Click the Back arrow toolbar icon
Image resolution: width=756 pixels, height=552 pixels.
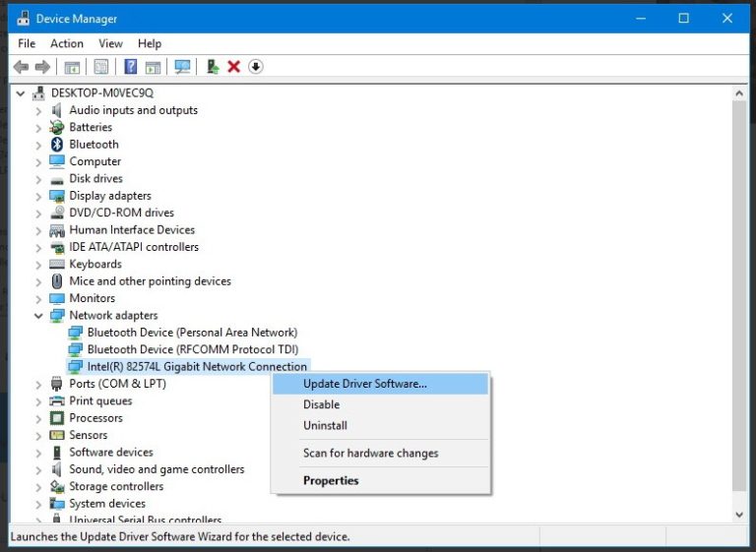point(21,67)
